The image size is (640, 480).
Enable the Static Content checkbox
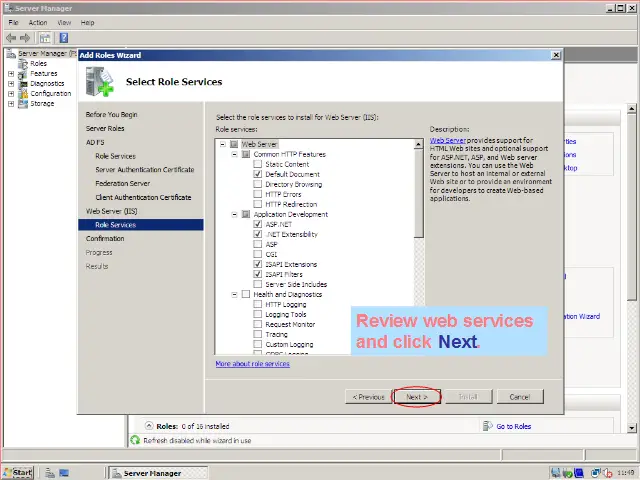(x=258, y=164)
